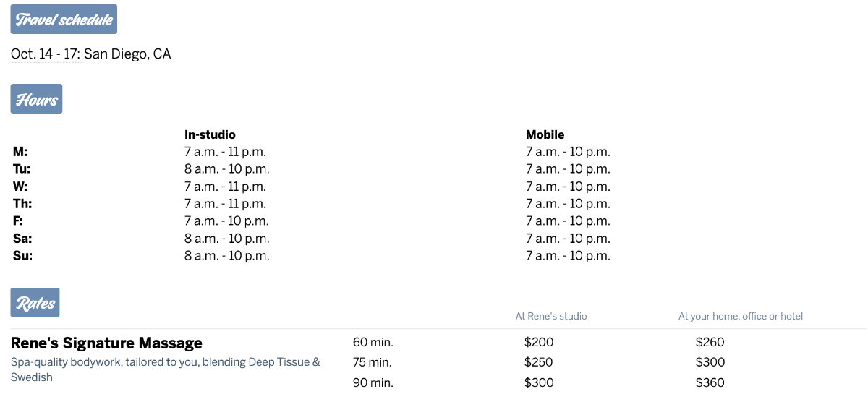Click the Oct. 14 - 17 date text
Screen dimensions: 868x415
click(46, 54)
